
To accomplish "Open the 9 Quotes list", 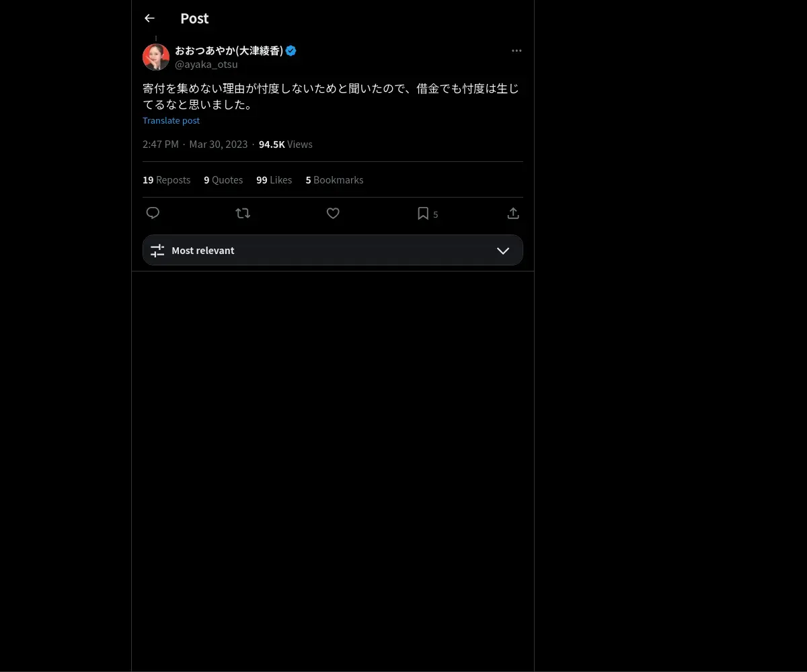I will tap(223, 180).
